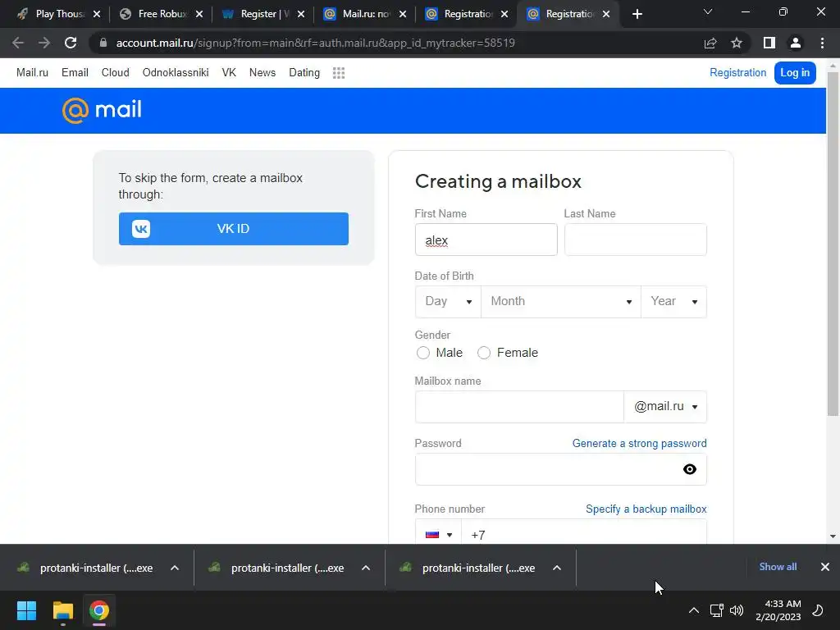Close the downloads bar with the X

(825, 567)
